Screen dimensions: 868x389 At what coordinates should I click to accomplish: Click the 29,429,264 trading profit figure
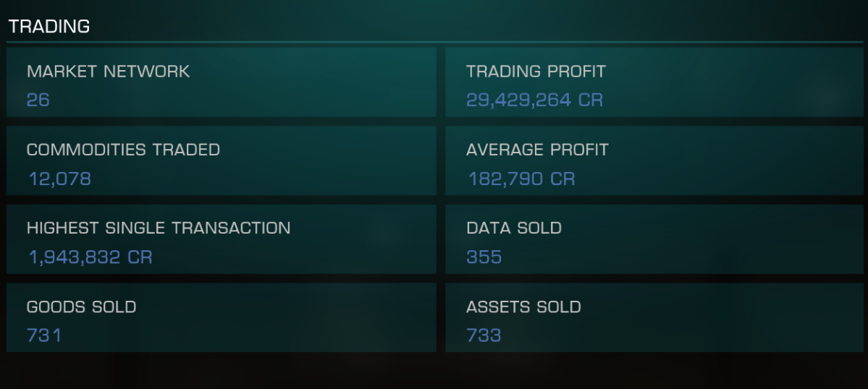[518, 100]
